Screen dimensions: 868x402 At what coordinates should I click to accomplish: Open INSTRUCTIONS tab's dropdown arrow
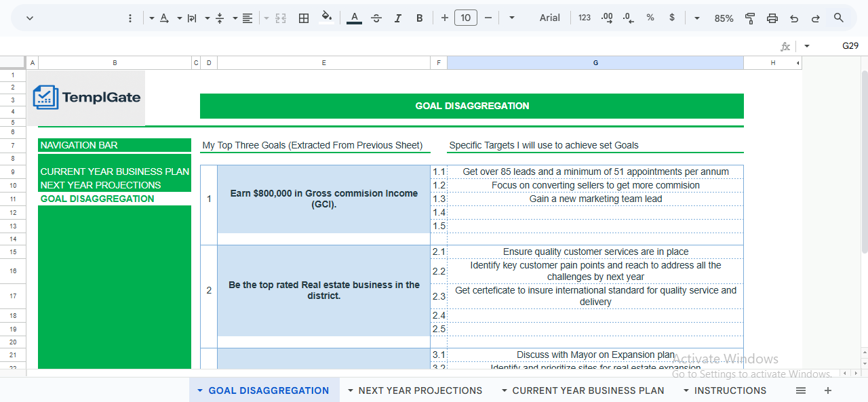click(686, 390)
